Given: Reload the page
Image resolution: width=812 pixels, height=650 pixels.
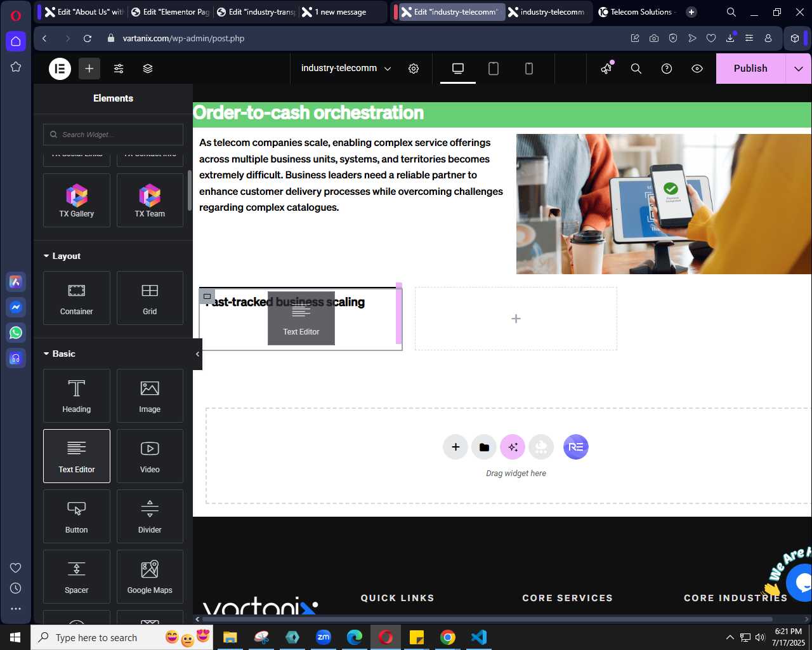Looking at the screenshot, I should tap(88, 39).
